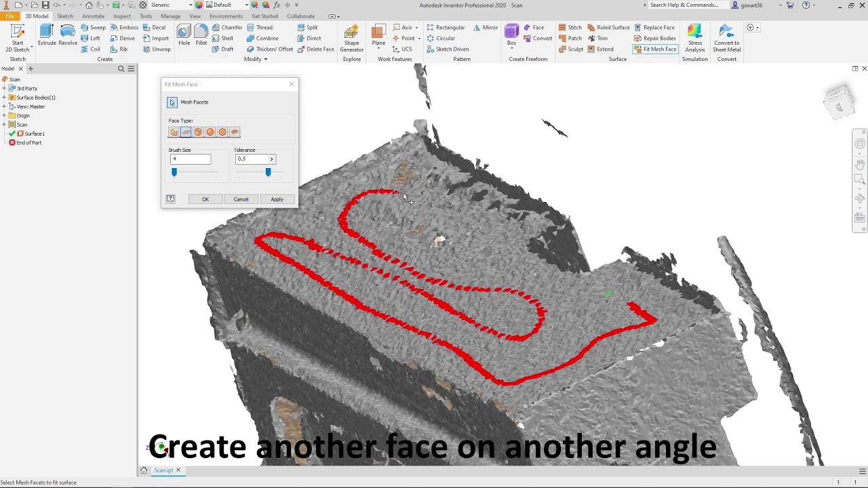
Task: Click the ViewCube in the viewport
Action: [x=840, y=103]
